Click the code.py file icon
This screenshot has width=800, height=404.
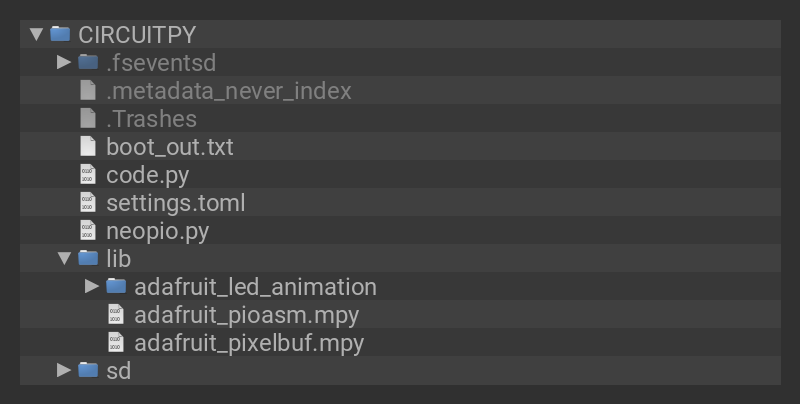tap(88, 174)
